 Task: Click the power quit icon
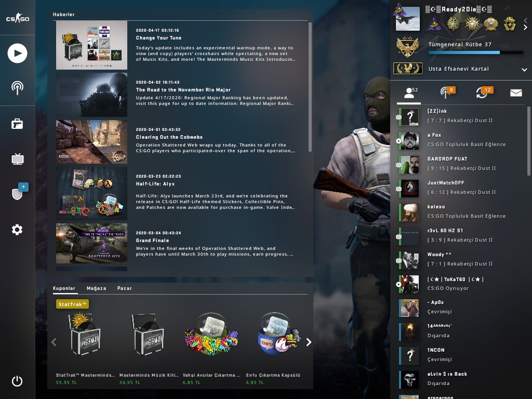[17, 381]
